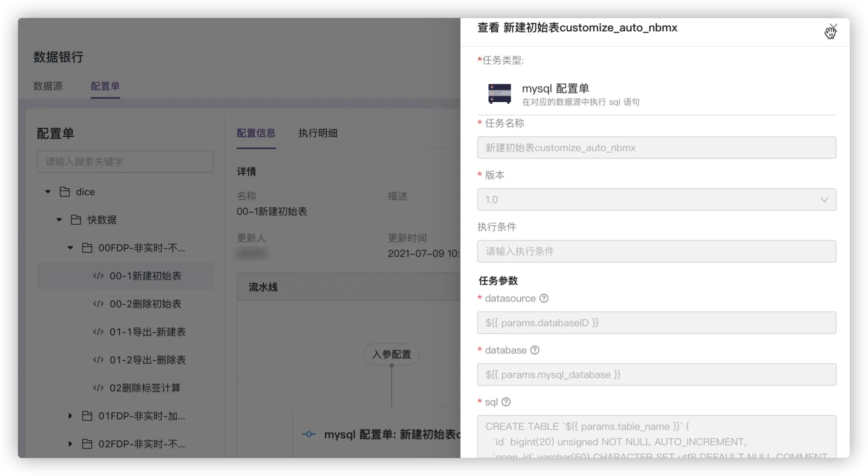Select the 01-1导出-新建表 tree item
The width and height of the screenshot is (868, 476).
(147, 332)
